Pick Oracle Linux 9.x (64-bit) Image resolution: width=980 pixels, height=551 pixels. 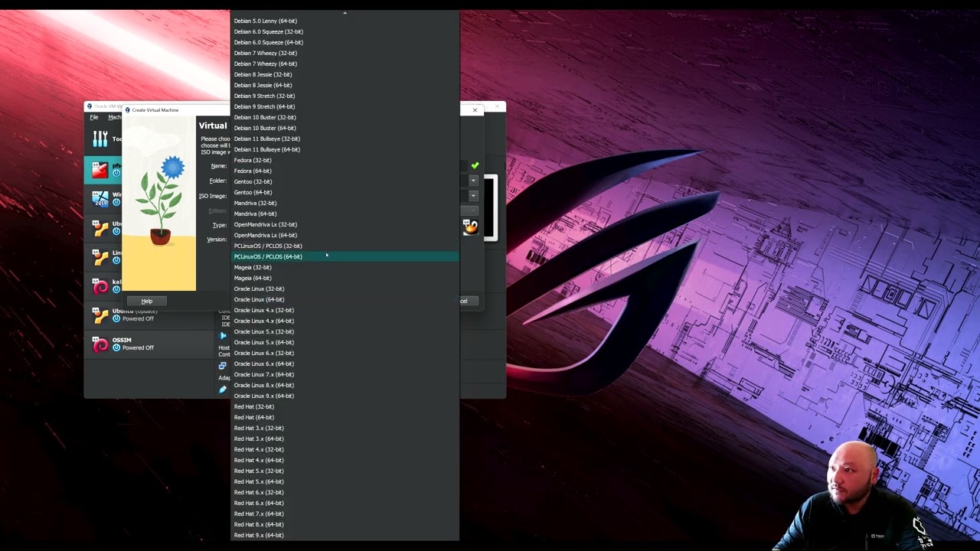pos(345,396)
